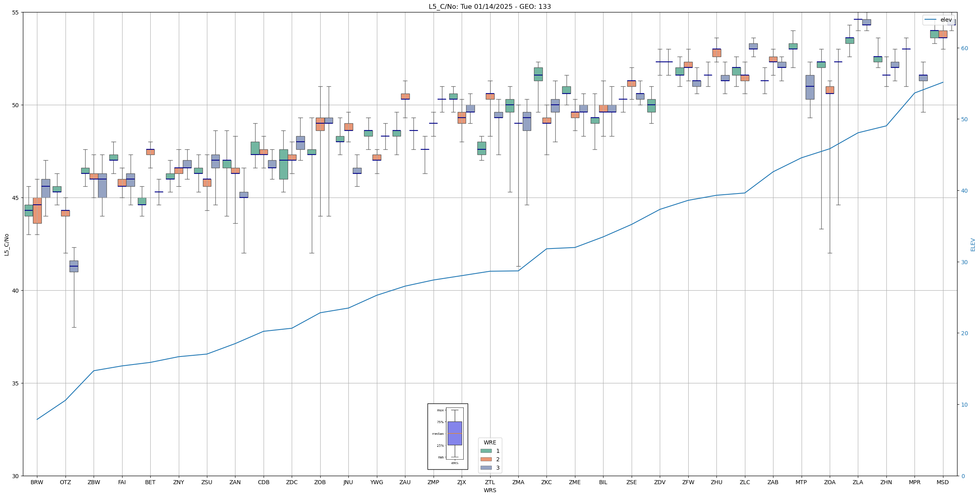This screenshot has height=497, width=980.
Task: Click the green WRE 1 legend swatch
Action: (x=486, y=451)
